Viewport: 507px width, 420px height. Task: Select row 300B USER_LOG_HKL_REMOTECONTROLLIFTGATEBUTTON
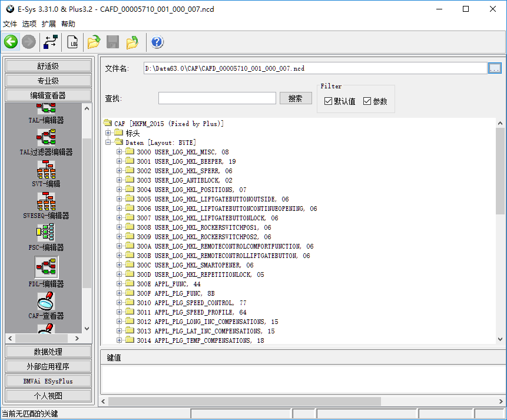point(223,255)
